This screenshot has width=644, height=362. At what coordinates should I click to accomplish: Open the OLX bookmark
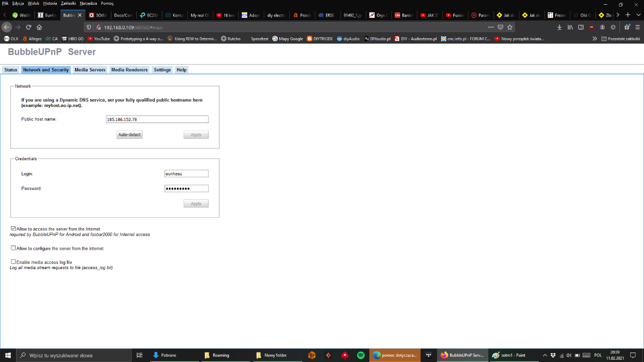(x=11, y=39)
